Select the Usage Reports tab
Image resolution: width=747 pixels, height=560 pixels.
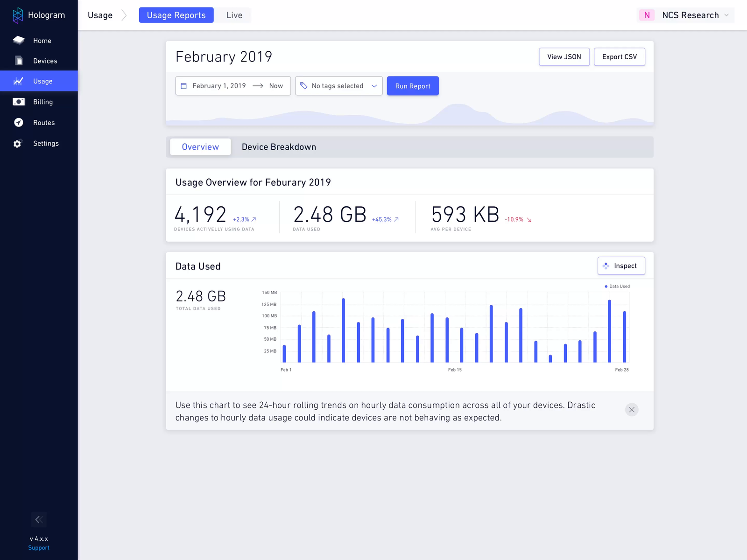(x=176, y=15)
